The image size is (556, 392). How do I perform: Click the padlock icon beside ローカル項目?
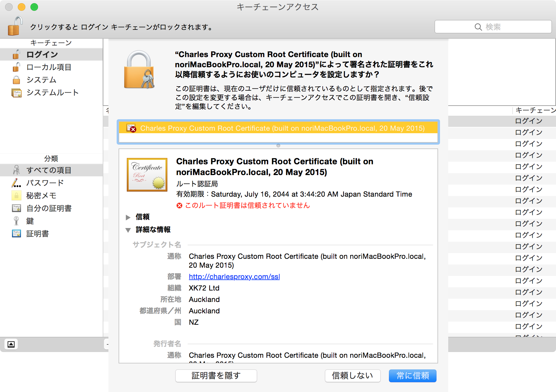click(x=16, y=67)
